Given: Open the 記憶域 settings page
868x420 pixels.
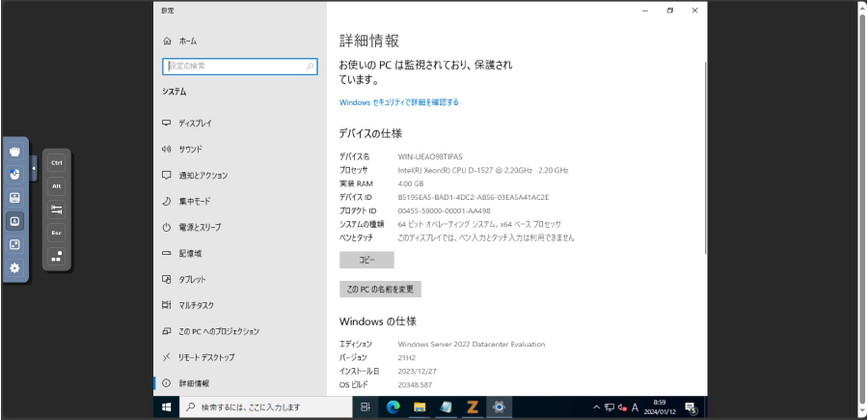Looking at the screenshot, I should click(240, 254).
